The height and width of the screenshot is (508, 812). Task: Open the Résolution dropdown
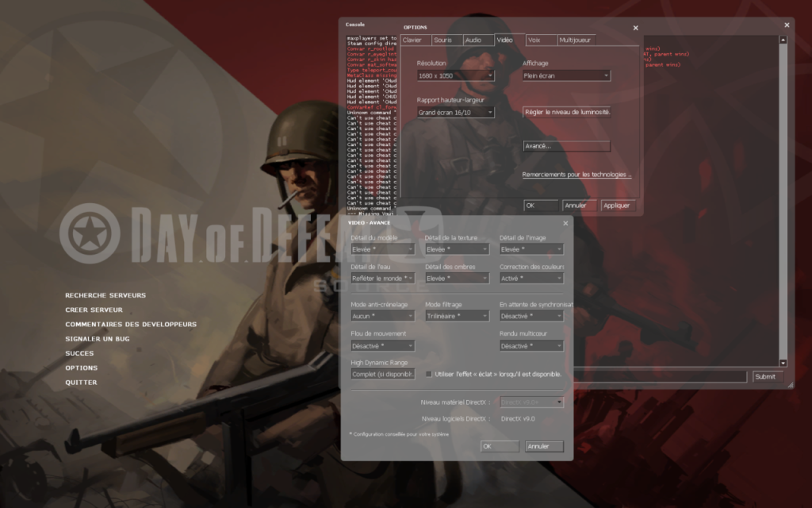tap(455, 76)
